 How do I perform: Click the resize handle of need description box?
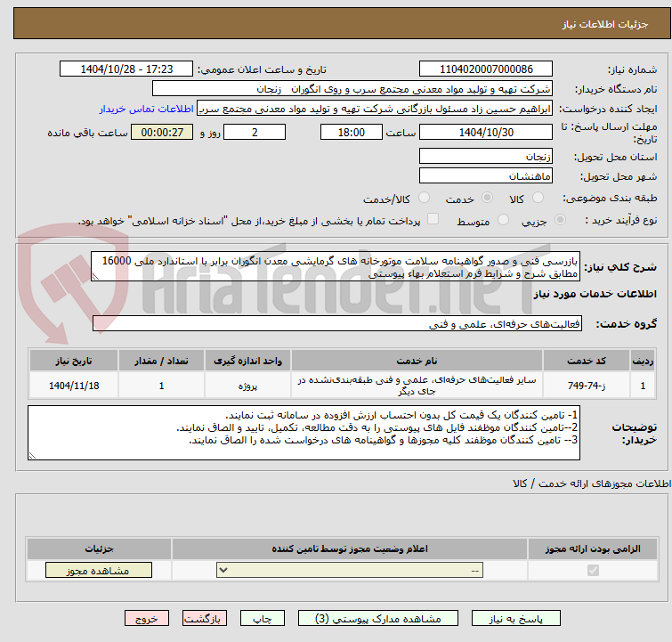[95, 277]
